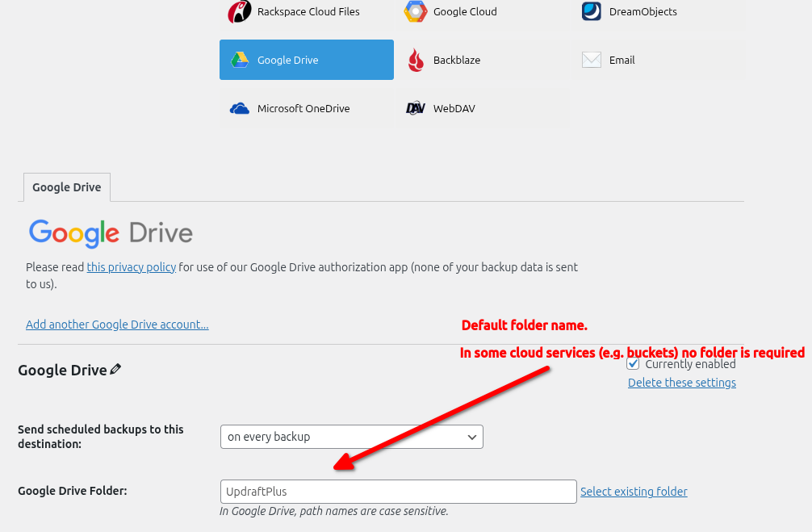Click Select existing folder
Viewport: 812px width, 532px height.
coord(634,491)
